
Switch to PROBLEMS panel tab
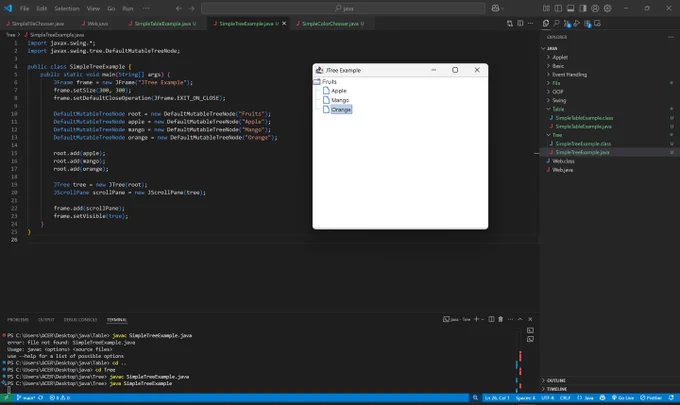point(18,320)
